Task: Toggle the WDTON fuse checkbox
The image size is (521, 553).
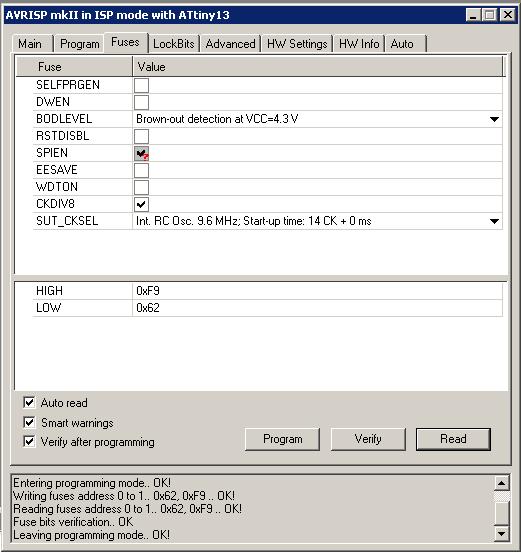Action: [x=141, y=187]
